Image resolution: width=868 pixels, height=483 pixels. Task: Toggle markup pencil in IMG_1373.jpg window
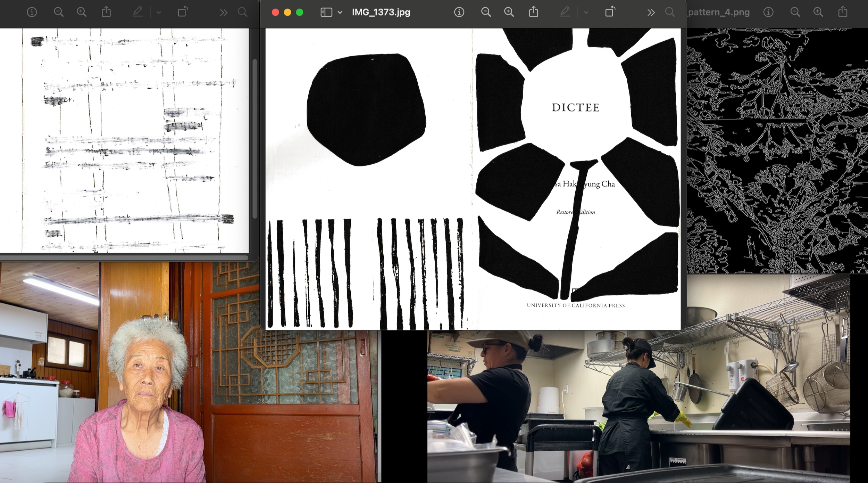point(565,13)
